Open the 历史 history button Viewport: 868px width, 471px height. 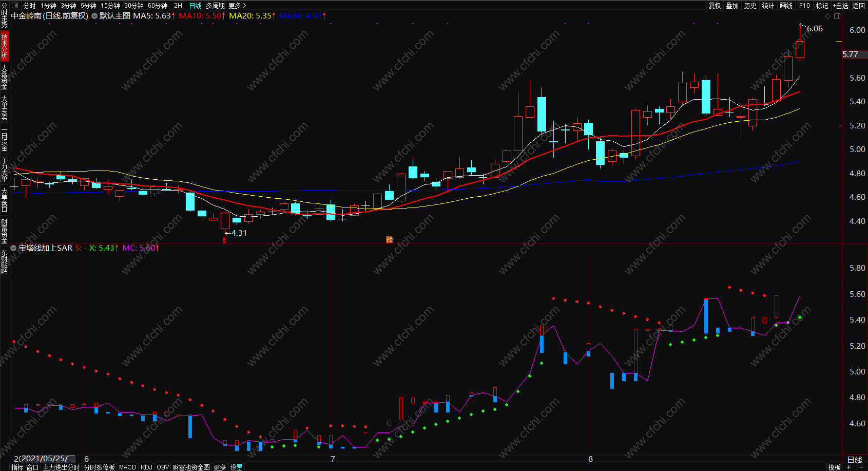(x=750, y=6)
